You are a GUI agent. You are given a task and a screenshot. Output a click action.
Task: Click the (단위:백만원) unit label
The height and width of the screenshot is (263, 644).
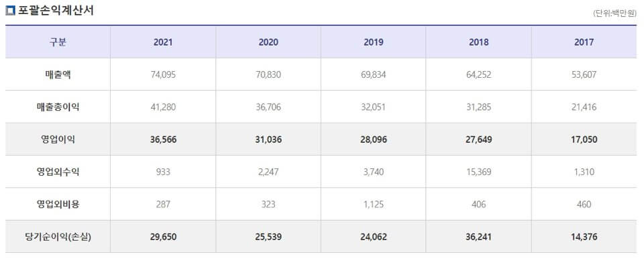pos(614,13)
